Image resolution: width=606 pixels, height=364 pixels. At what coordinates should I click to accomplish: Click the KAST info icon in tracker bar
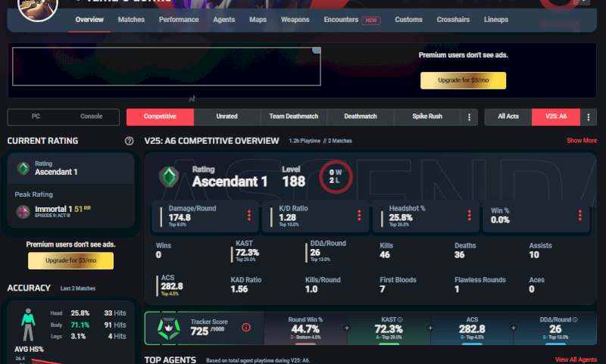(x=400, y=319)
